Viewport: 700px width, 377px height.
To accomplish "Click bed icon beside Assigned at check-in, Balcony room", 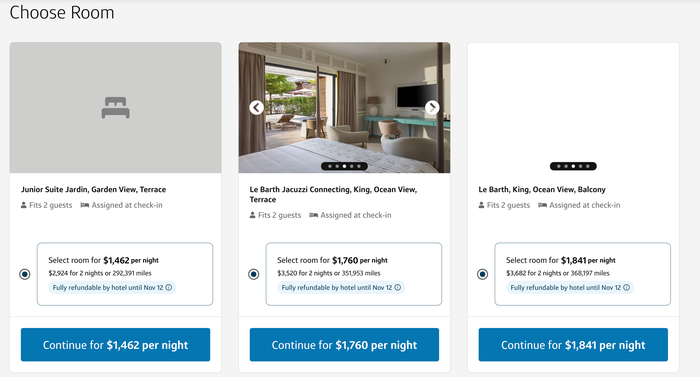I will pos(542,205).
